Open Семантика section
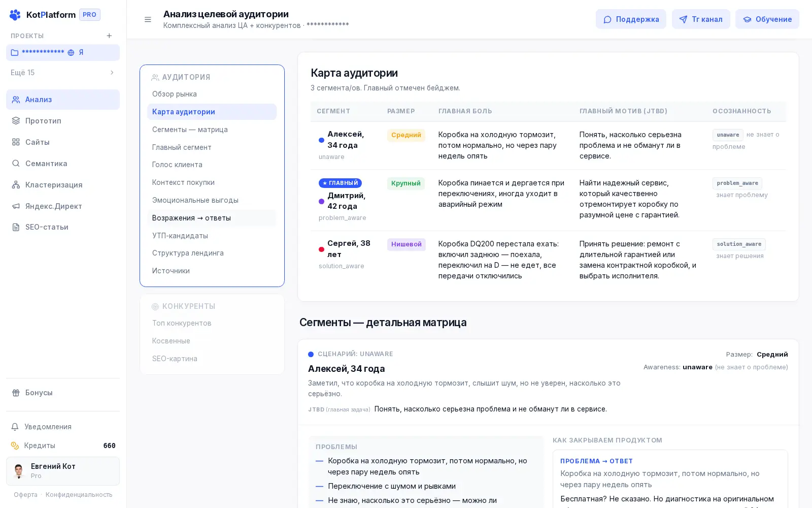This screenshot has width=812, height=508. (x=63, y=164)
